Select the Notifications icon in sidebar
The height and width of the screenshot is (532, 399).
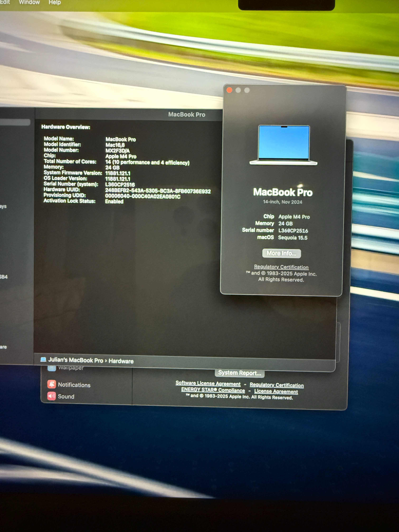coord(51,384)
